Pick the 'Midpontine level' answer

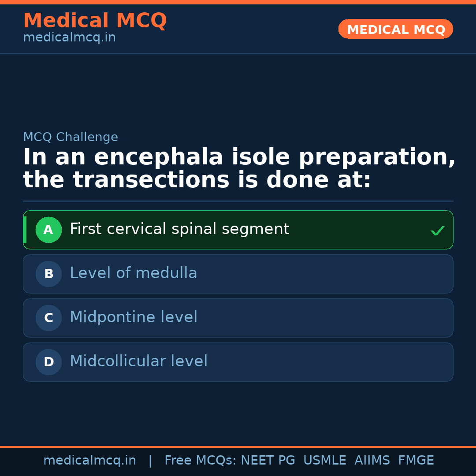[133, 317]
